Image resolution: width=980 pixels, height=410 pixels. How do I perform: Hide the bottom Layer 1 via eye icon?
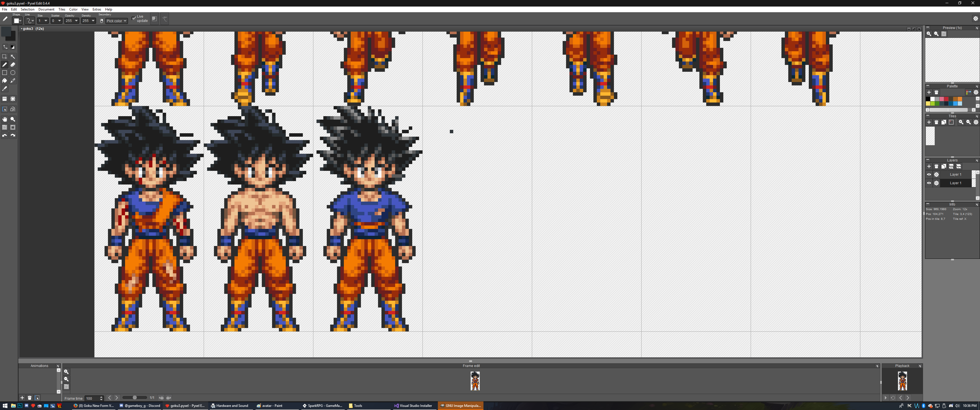tap(929, 183)
